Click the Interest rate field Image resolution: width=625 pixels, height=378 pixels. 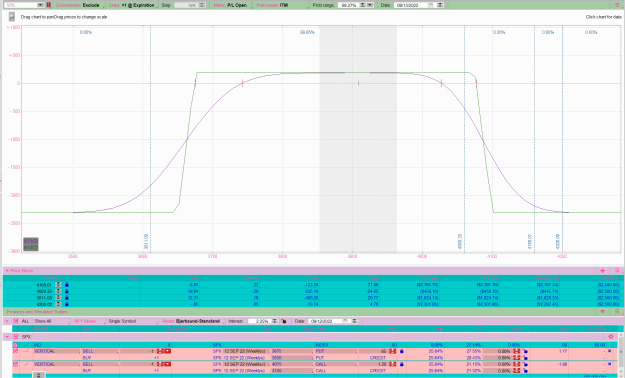259,321
